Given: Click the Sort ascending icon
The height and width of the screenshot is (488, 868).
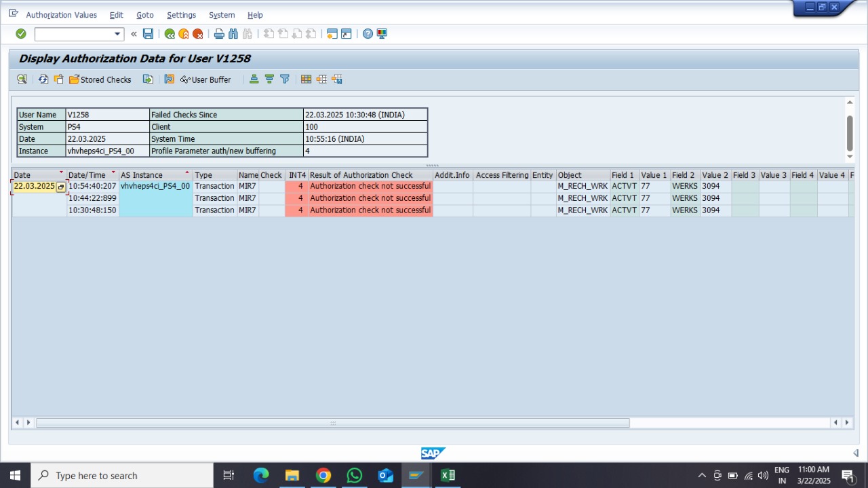Looking at the screenshot, I should point(254,79).
